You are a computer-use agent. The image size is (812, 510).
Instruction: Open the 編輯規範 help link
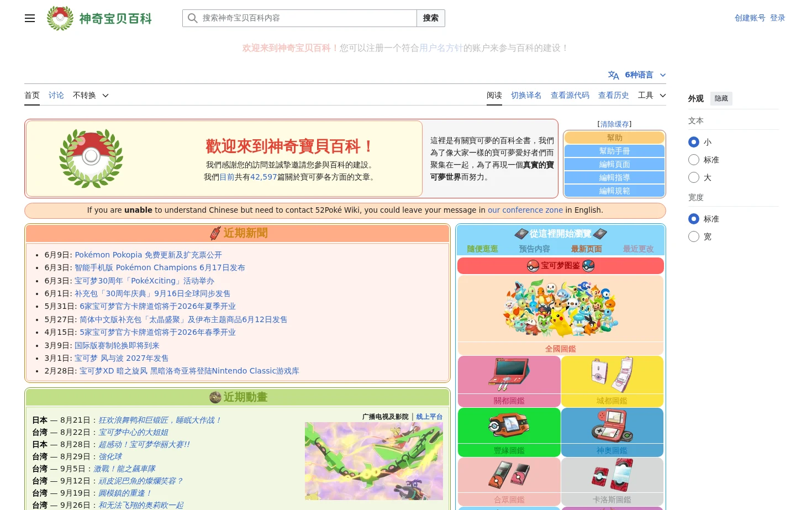coord(615,191)
